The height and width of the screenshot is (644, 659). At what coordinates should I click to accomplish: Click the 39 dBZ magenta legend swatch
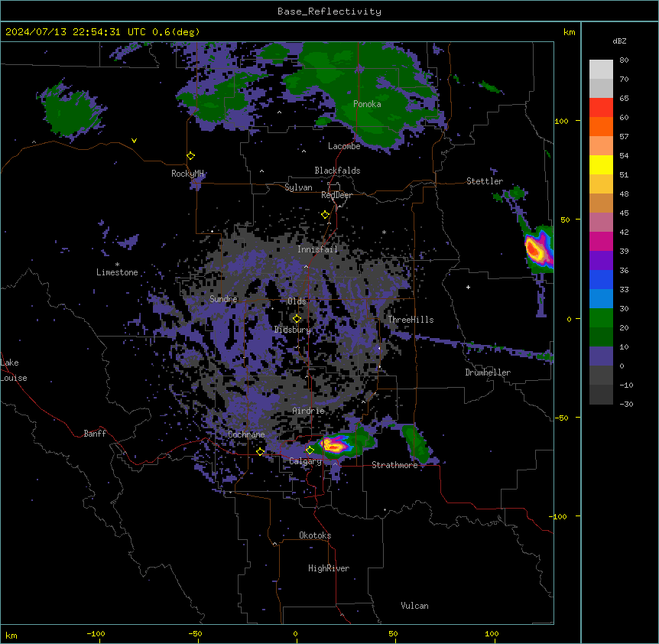pyautogui.click(x=601, y=241)
